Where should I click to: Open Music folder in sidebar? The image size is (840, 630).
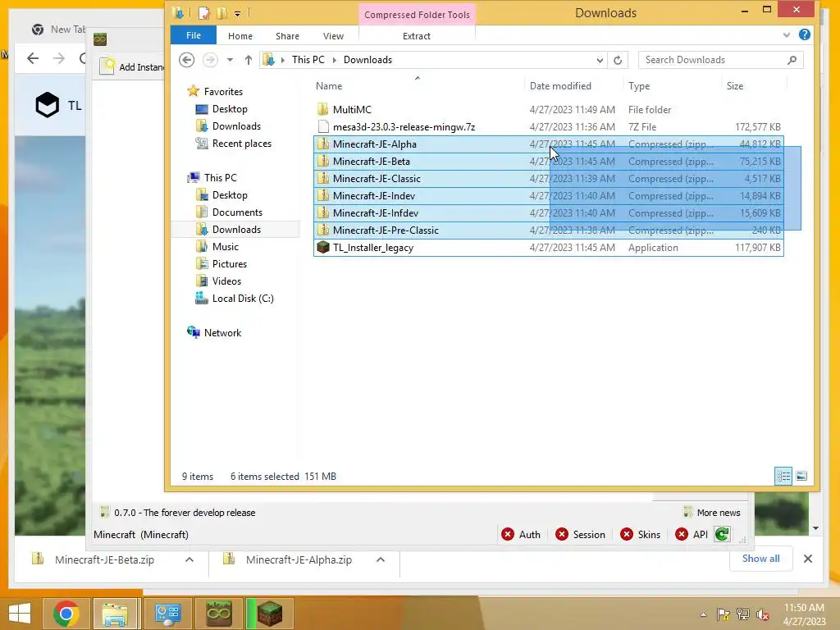[225, 246]
